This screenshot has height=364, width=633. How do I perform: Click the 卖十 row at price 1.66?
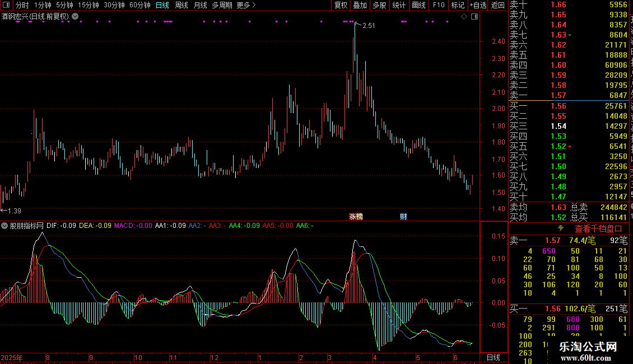point(569,5)
